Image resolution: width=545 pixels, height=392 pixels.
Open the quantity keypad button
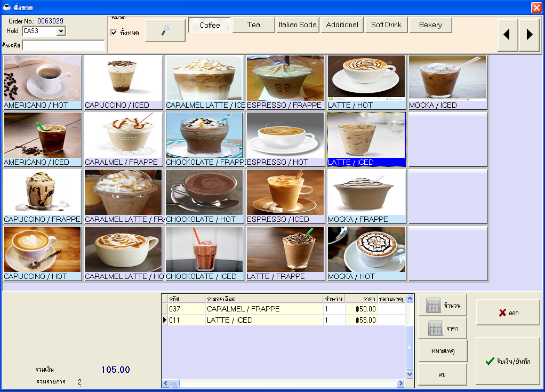pos(443,305)
